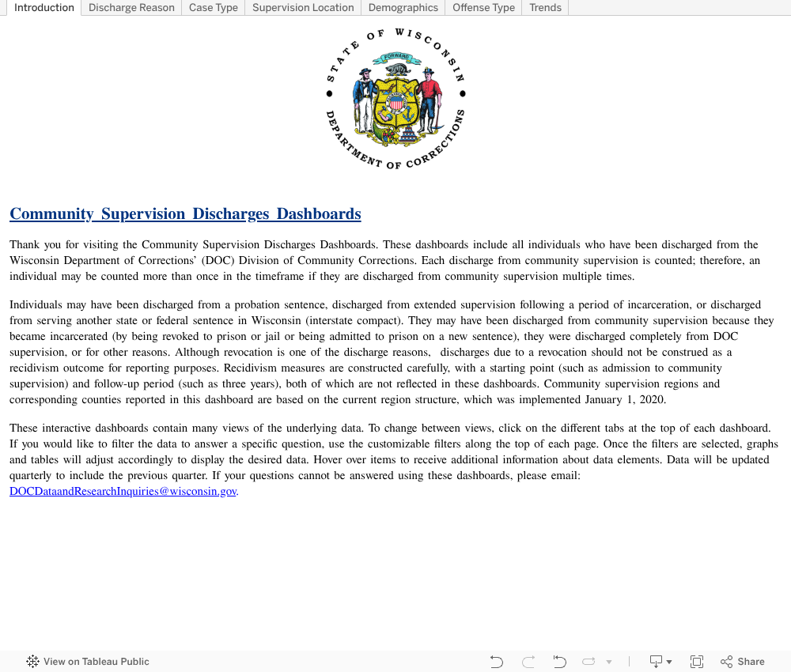Click the Share button
This screenshot has width=791, height=672.
pyautogui.click(x=742, y=662)
